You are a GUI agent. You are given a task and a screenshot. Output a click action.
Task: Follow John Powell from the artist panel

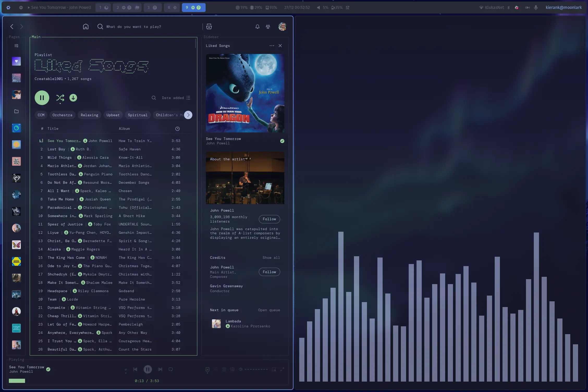(x=269, y=219)
